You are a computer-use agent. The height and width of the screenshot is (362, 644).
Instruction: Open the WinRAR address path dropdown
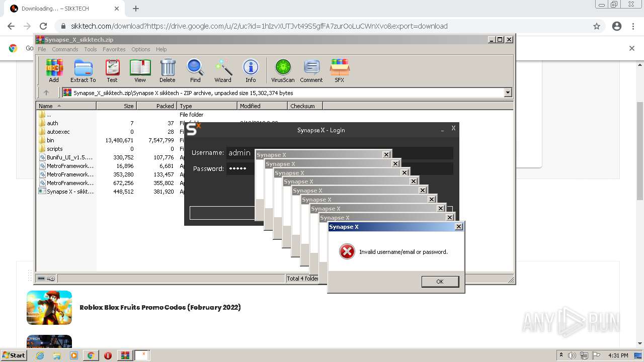[x=508, y=93]
